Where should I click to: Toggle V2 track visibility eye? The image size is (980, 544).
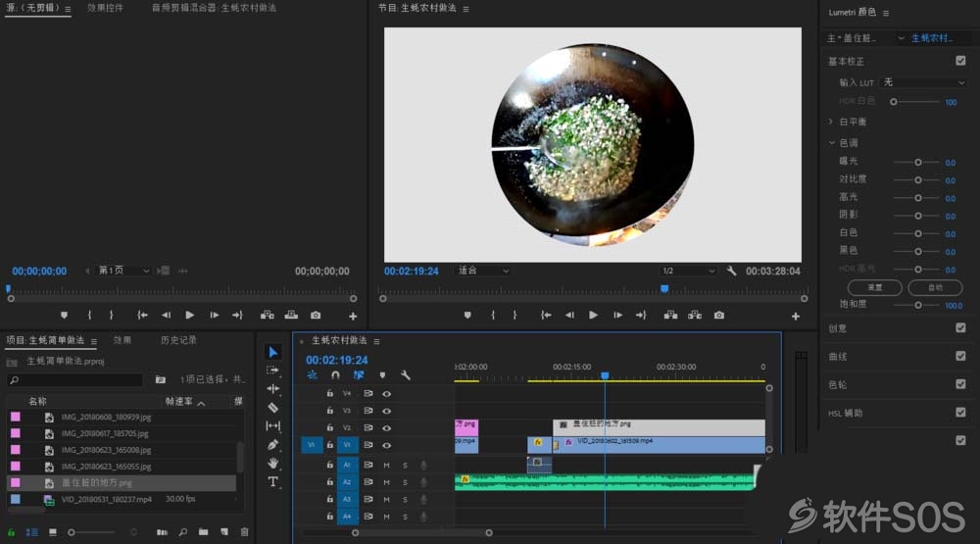pyautogui.click(x=387, y=427)
